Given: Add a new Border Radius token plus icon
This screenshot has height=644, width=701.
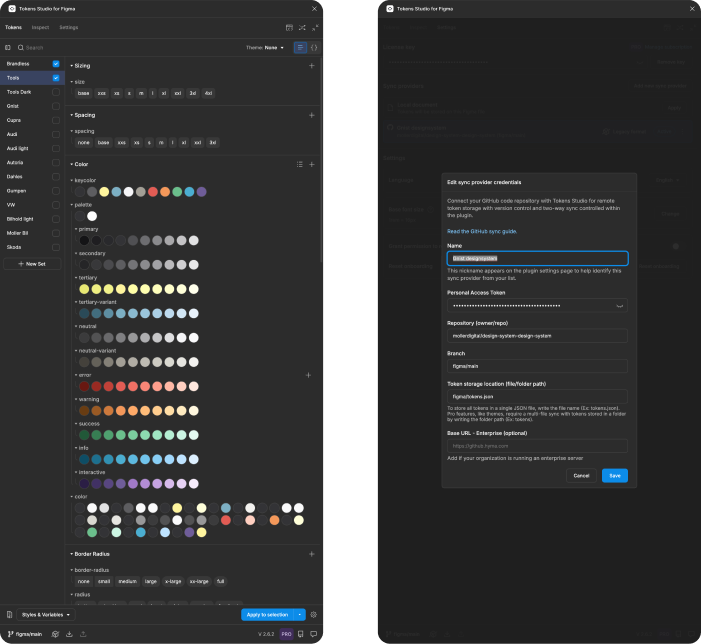Looking at the screenshot, I should coord(312,554).
